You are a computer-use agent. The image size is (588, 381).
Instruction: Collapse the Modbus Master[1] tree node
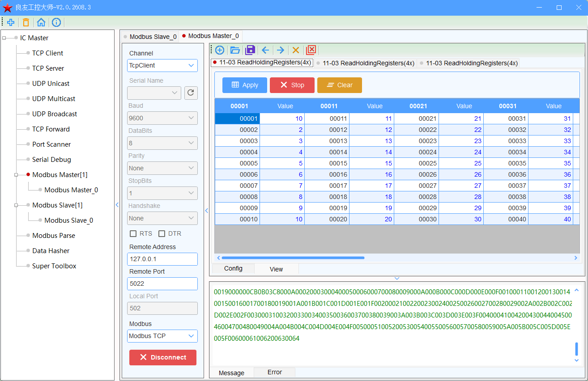coord(16,175)
